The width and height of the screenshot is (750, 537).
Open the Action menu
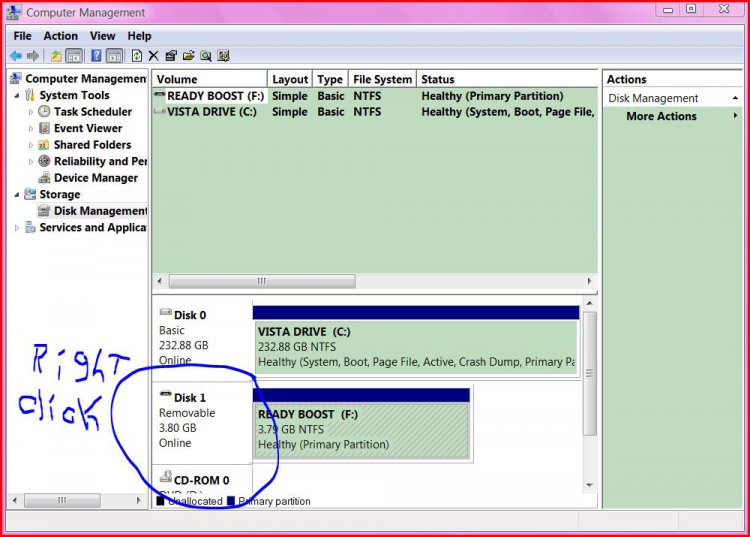point(60,36)
